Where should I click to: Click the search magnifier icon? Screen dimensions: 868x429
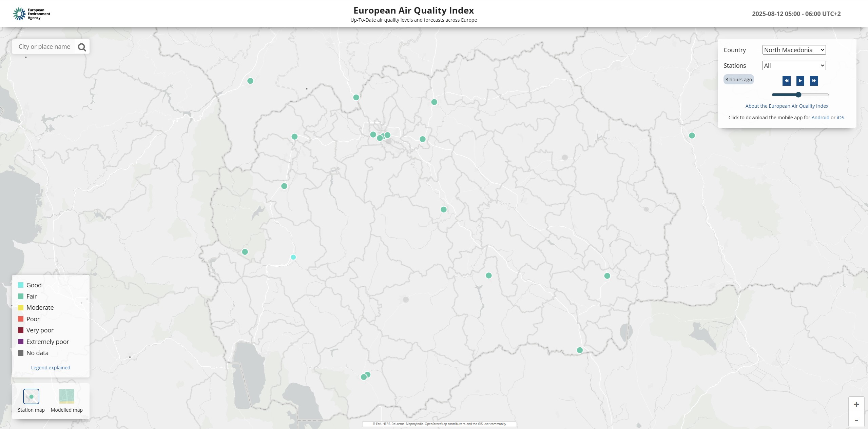pyautogui.click(x=82, y=47)
